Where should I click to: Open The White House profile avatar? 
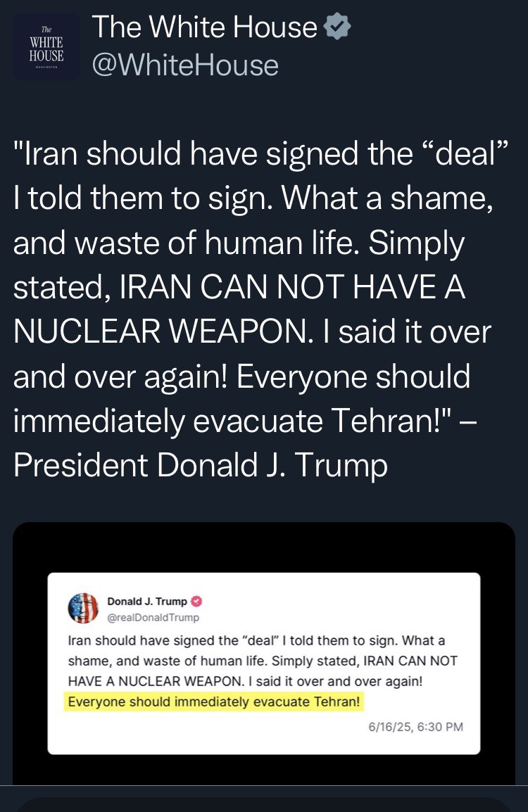46,46
